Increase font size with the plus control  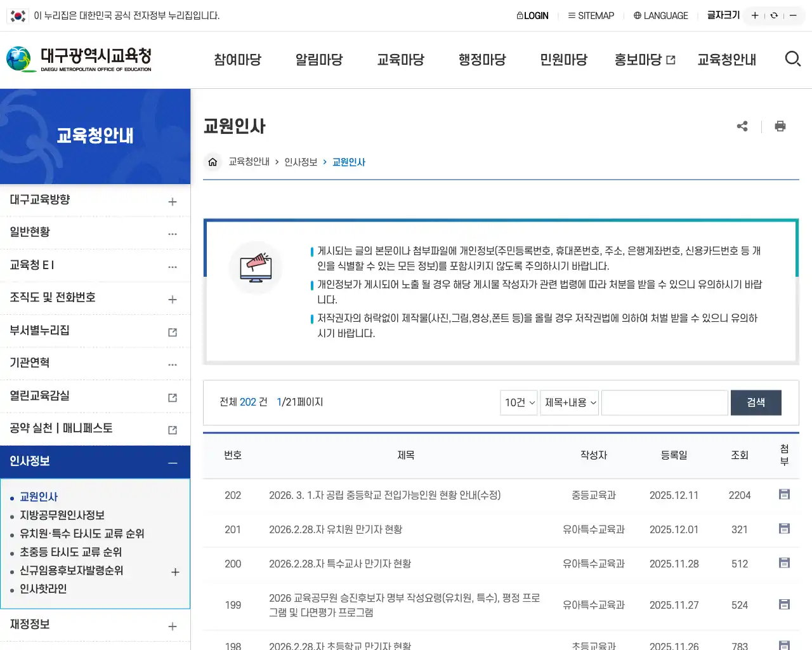(755, 15)
